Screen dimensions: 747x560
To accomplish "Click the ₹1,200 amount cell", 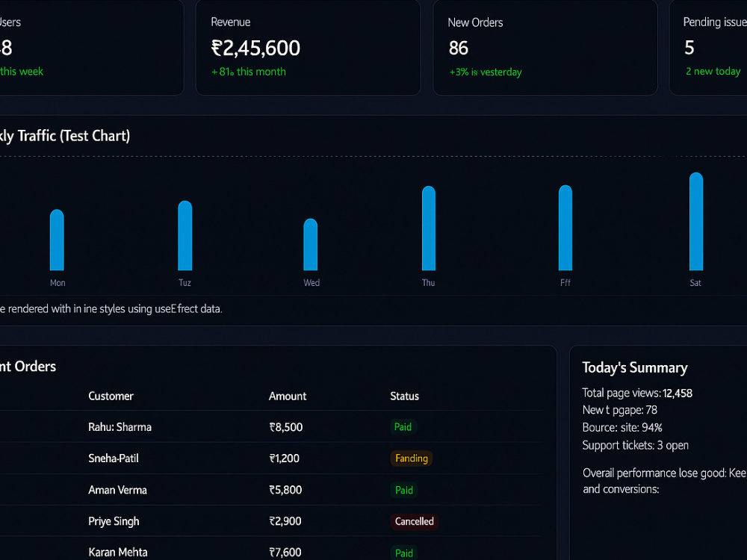I will 285,458.
